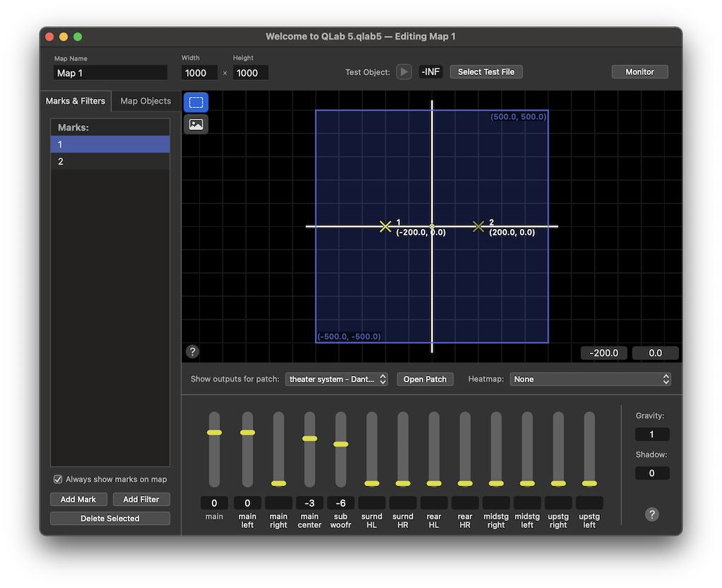Click the Add Mark button

(x=78, y=499)
